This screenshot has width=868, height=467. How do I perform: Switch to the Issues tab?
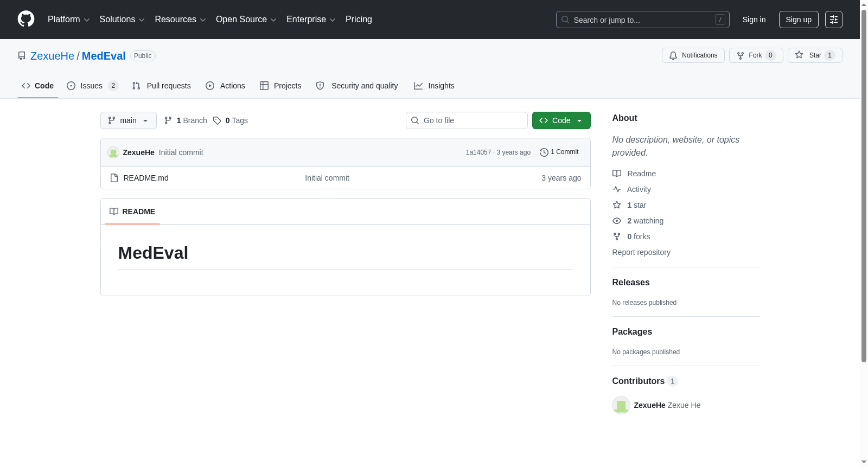(x=92, y=86)
